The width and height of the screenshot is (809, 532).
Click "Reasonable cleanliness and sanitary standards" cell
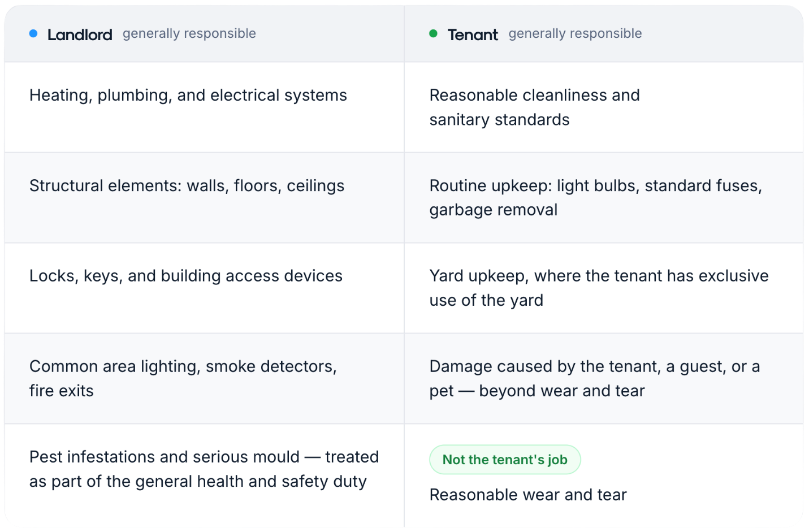click(x=604, y=107)
